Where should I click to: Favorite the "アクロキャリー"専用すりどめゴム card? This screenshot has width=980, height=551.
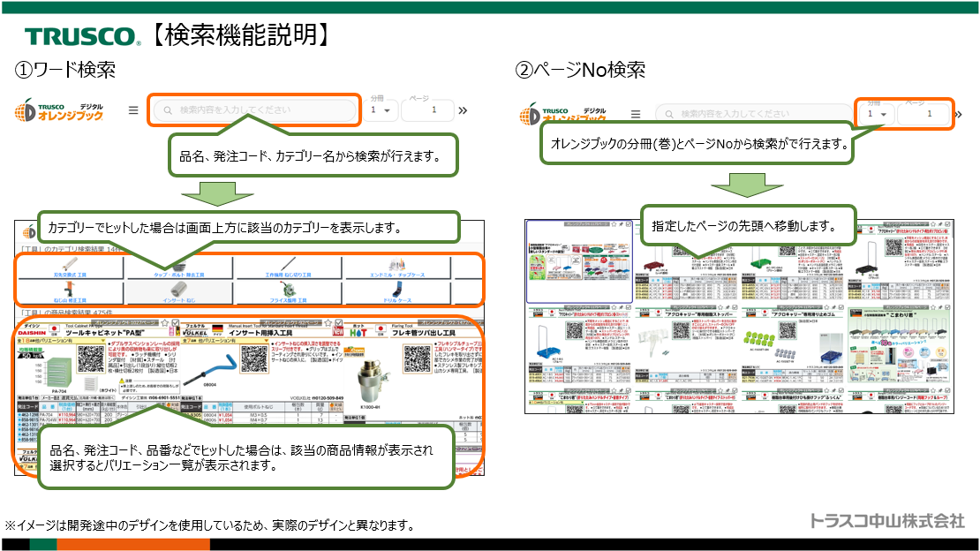click(827, 307)
